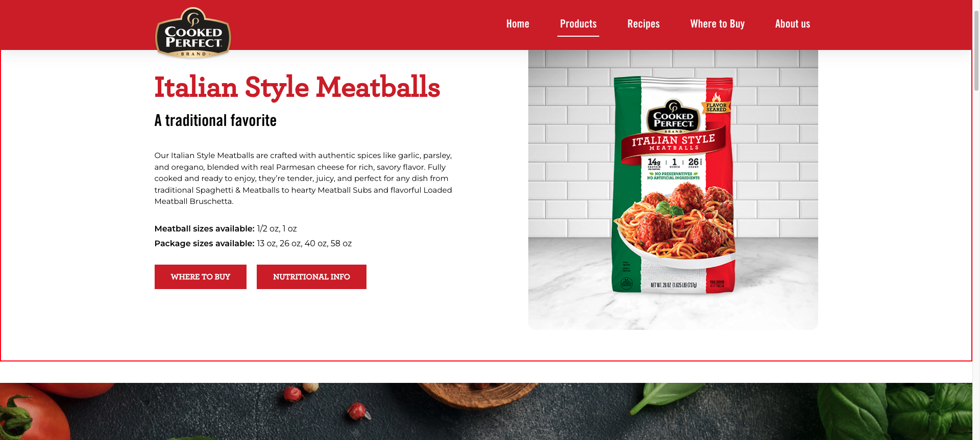Image resolution: width=980 pixels, height=440 pixels.
Task: Click the Cooked Perfect brand logo
Action: click(193, 33)
